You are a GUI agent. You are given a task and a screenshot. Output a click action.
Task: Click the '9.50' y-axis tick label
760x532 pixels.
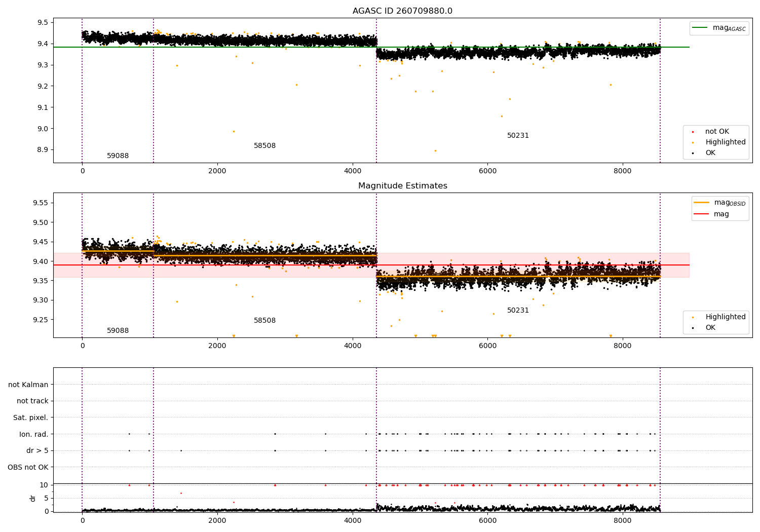(41, 222)
